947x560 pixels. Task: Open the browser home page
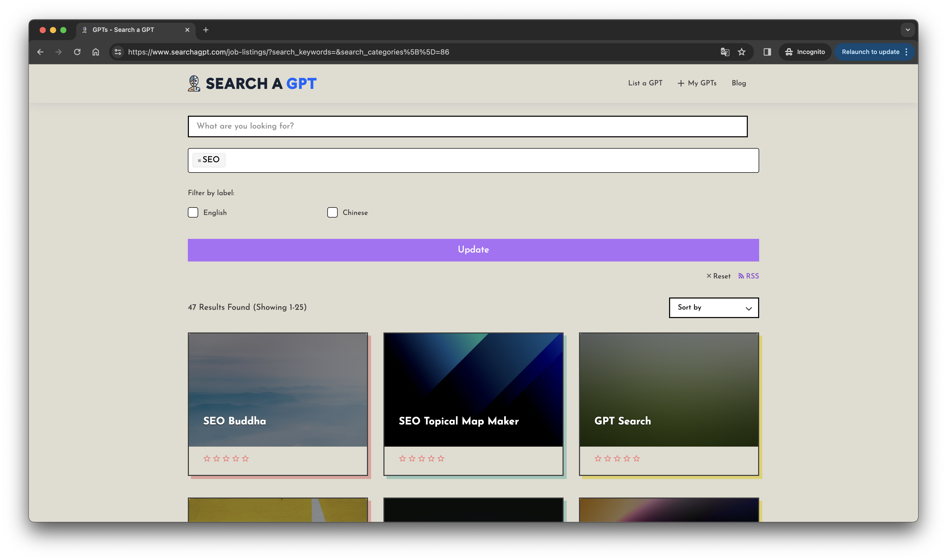pyautogui.click(x=95, y=52)
